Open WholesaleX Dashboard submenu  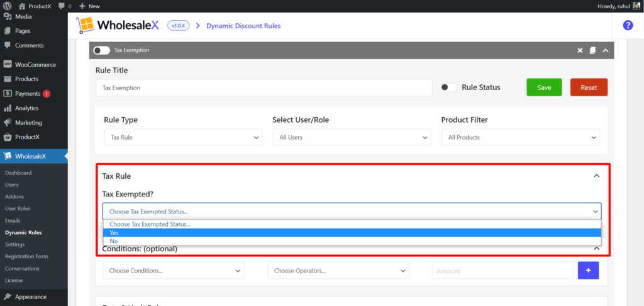coord(18,173)
